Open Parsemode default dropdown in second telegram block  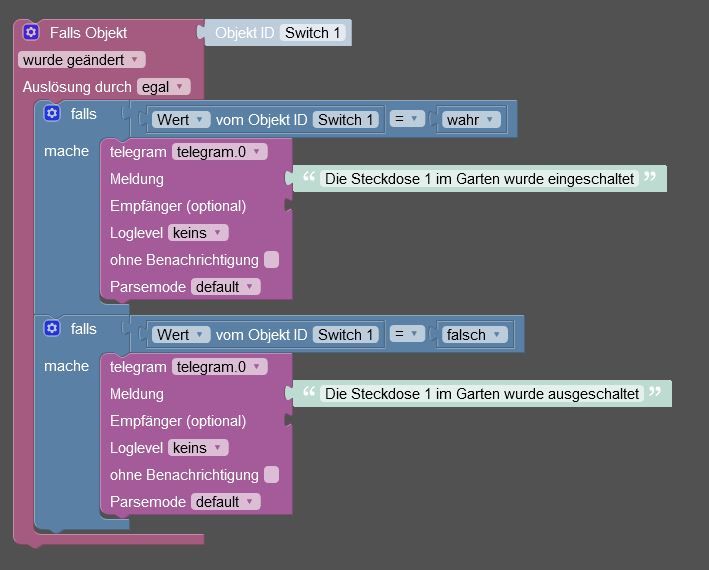click(x=225, y=502)
